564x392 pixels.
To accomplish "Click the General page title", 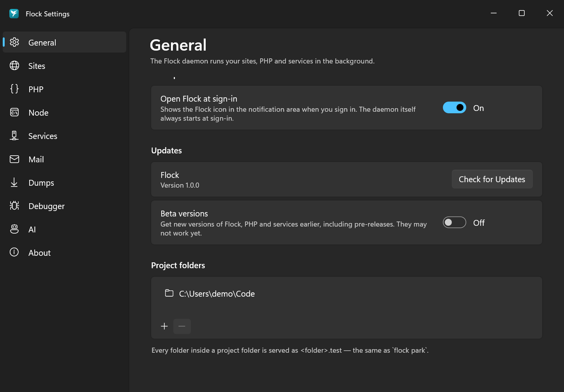I will (178, 45).
